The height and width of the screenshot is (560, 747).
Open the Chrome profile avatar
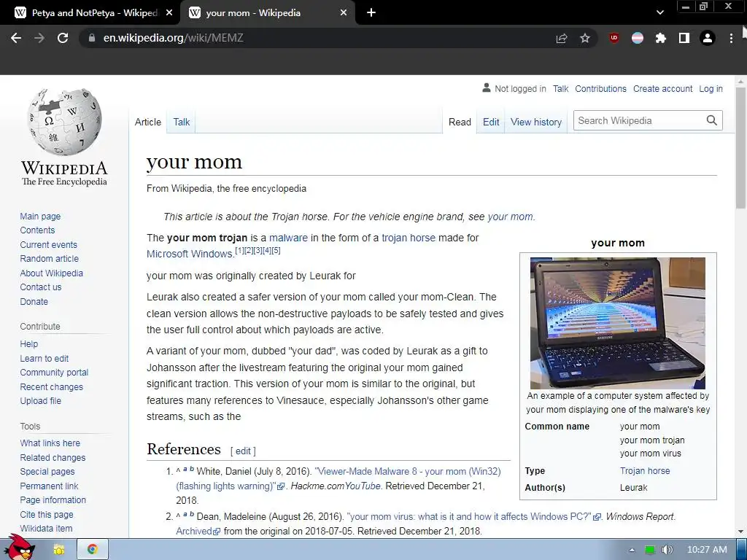(x=708, y=38)
